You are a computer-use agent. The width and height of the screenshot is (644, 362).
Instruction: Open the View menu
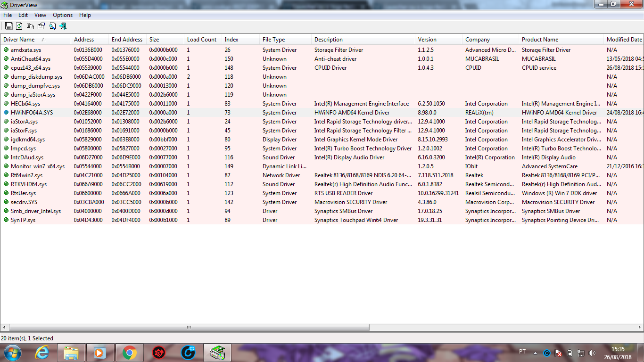pyautogui.click(x=40, y=15)
